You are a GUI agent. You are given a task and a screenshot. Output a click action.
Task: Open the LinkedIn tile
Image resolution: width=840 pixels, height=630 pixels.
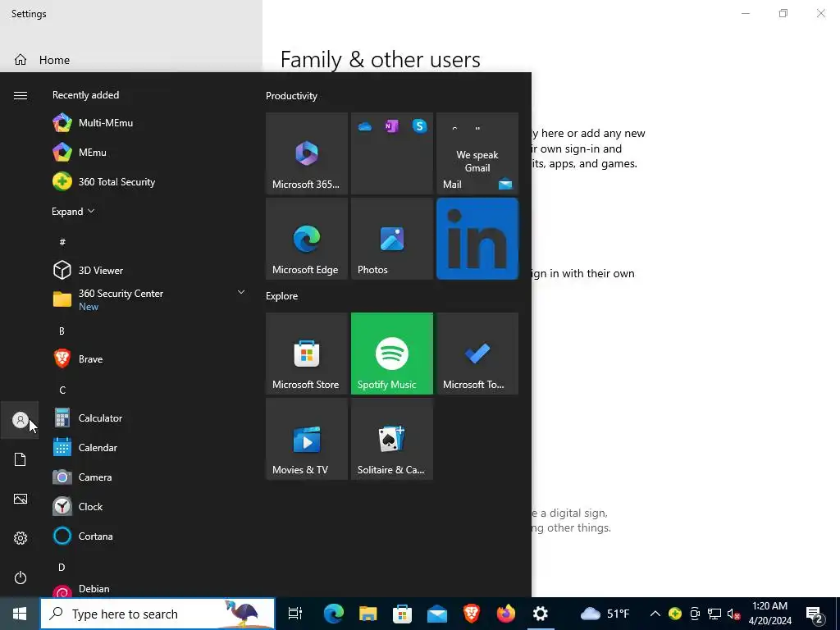click(477, 239)
